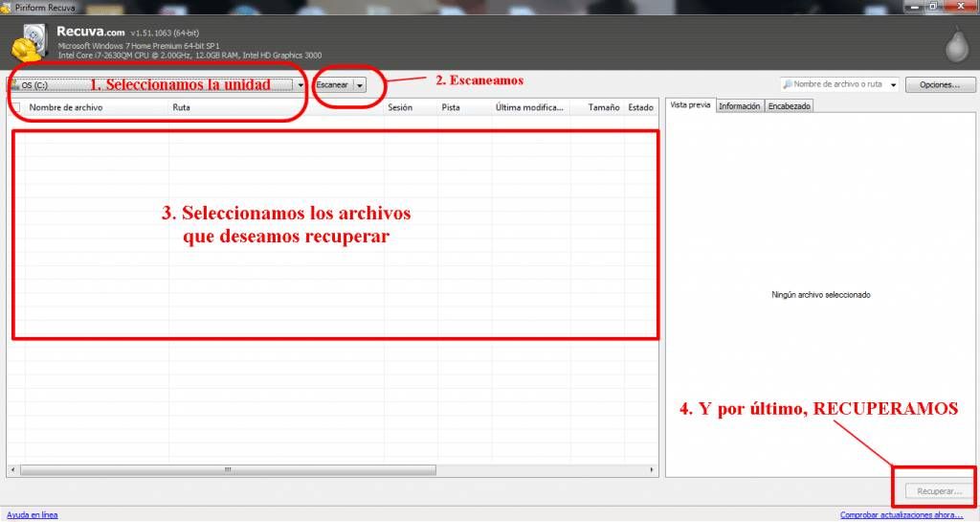
Task: Toggle the select-all checkbox in the header
Action: coord(16,107)
